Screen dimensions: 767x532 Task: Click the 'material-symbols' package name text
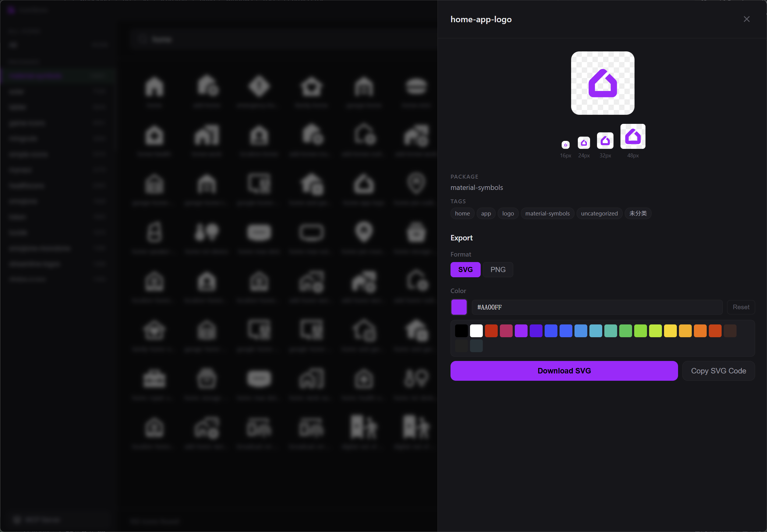(x=476, y=187)
